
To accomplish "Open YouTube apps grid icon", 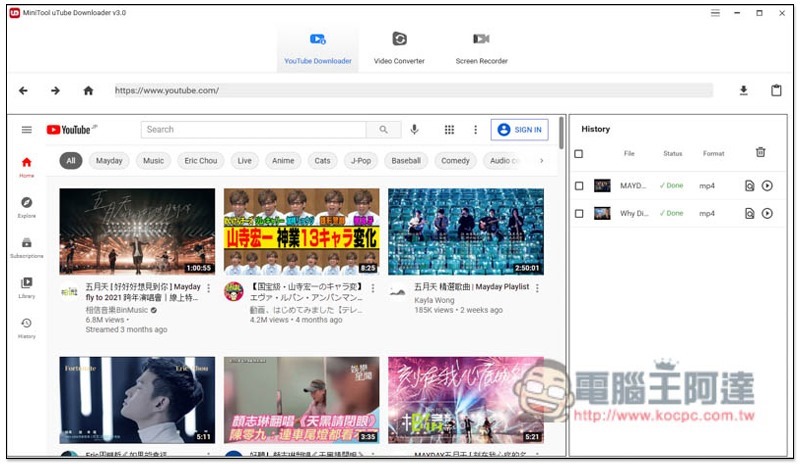I will 449,130.
